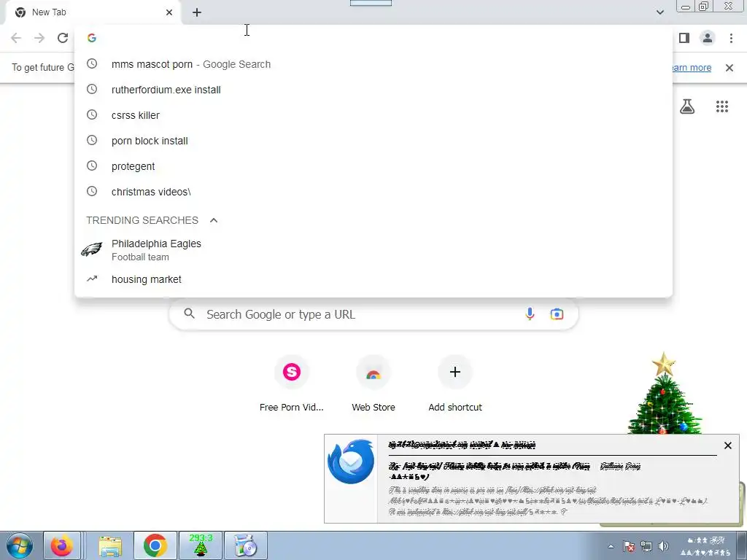
Task: Open the Chrome profile avatar
Action: pos(708,38)
